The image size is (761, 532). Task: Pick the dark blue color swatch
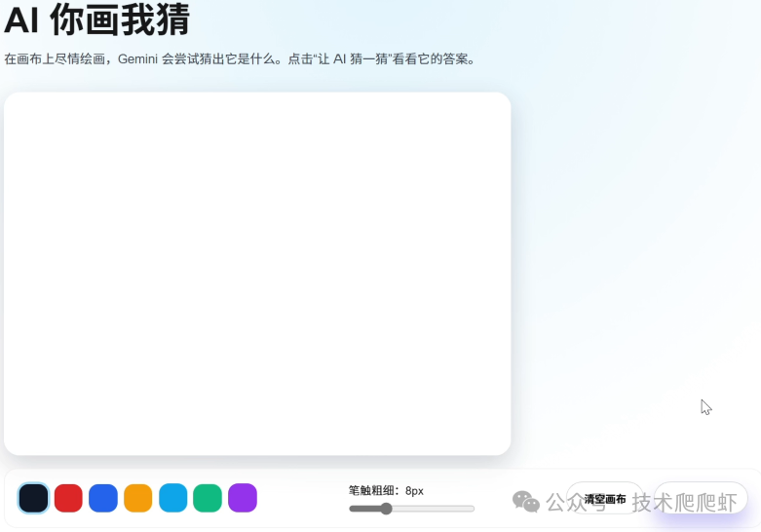[x=103, y=498]
